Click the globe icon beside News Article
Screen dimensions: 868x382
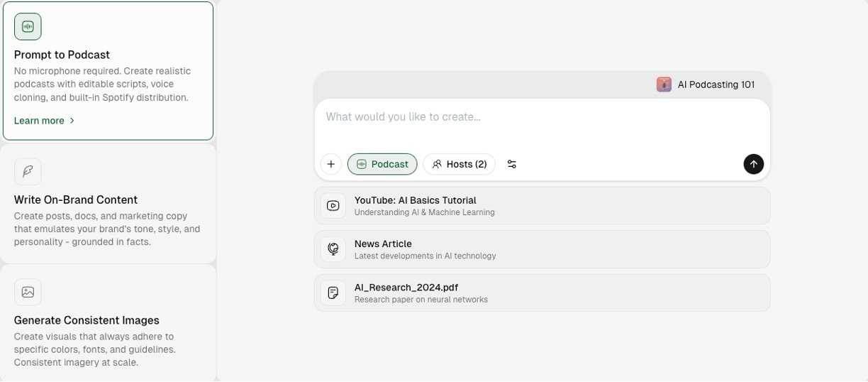click(x=333, y=249)
